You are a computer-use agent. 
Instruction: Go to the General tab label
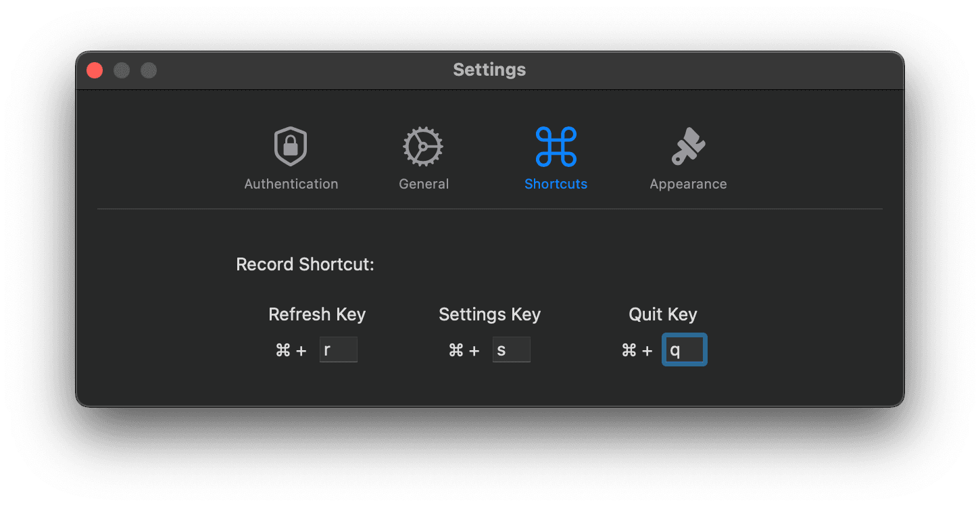[x=424, y=184]
